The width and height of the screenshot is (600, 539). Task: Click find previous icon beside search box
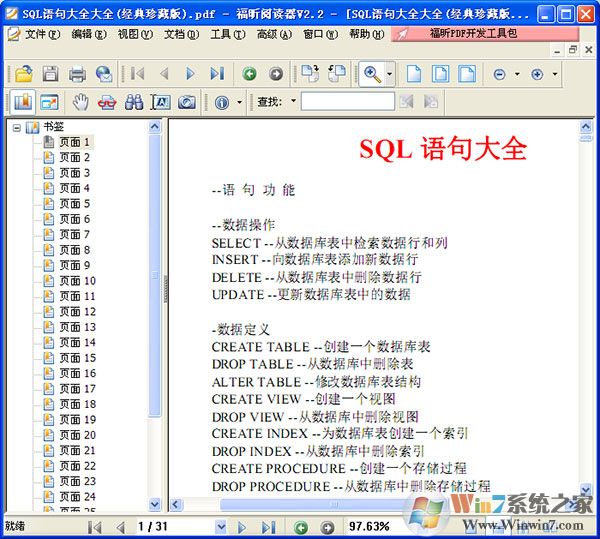pos(406,102)
